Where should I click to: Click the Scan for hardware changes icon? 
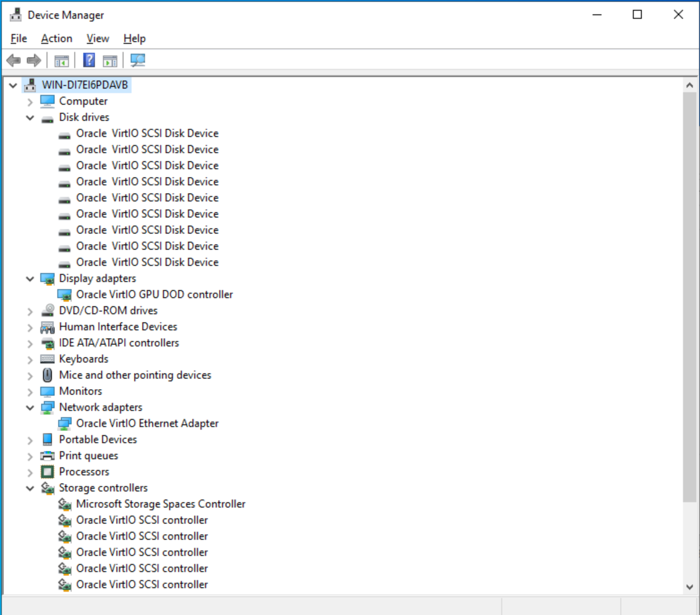137,60
